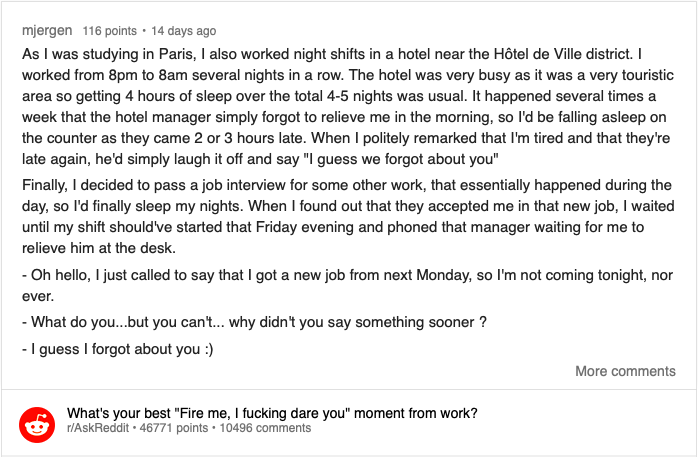Click the 116 points score

click(x=108, y=31)
